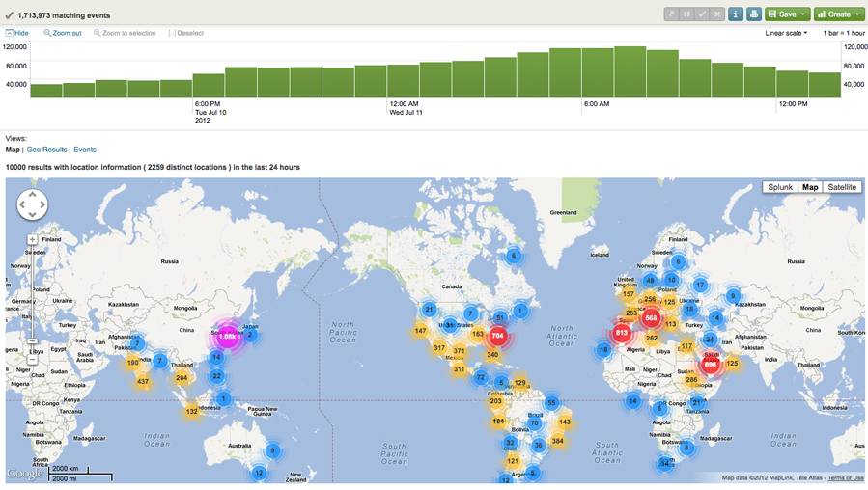This screenshot has height=490, width=868.
Task: Click the magenta 1.05k cluster near Japan
Action: coord(227,337)
